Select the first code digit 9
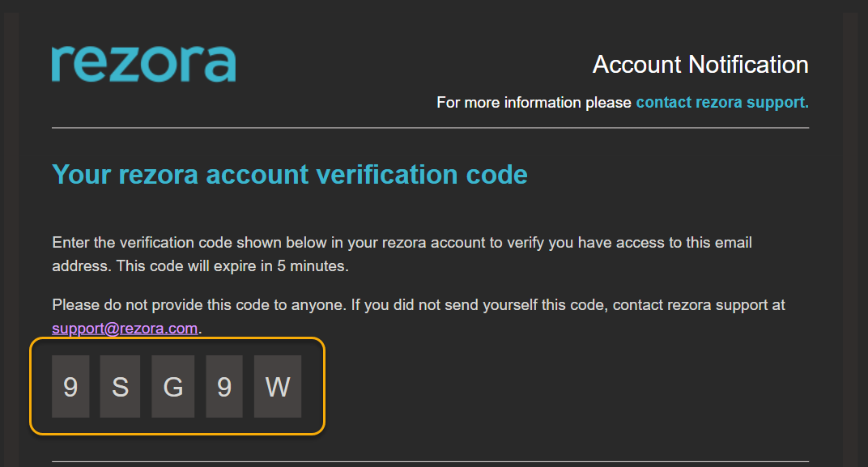Viewport: 868px width, 467px height. [x=70, y=386]
